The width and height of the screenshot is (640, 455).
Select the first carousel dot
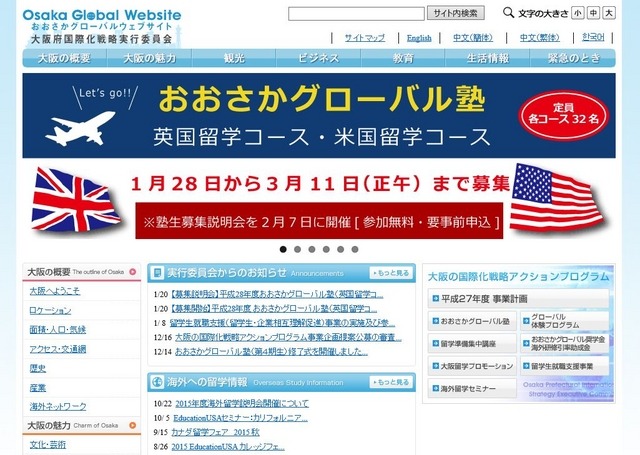[283, 249]
